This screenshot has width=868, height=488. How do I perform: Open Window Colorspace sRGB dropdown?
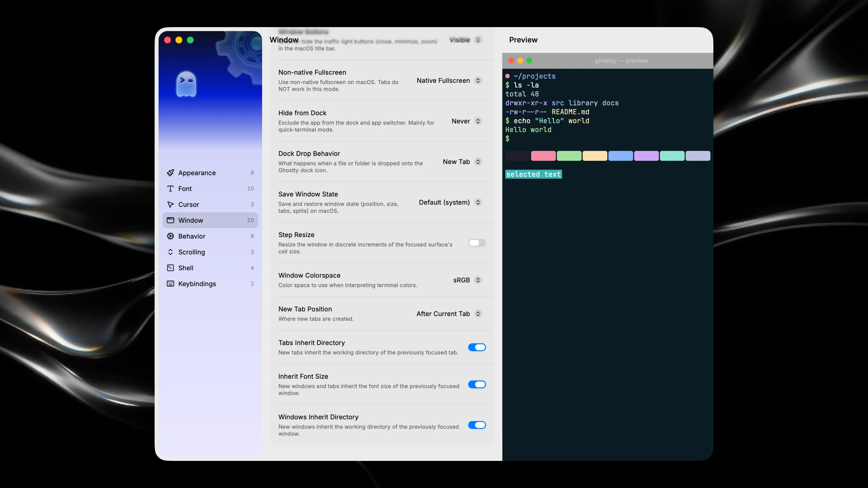pyautogui.click(x=467, y=280)
